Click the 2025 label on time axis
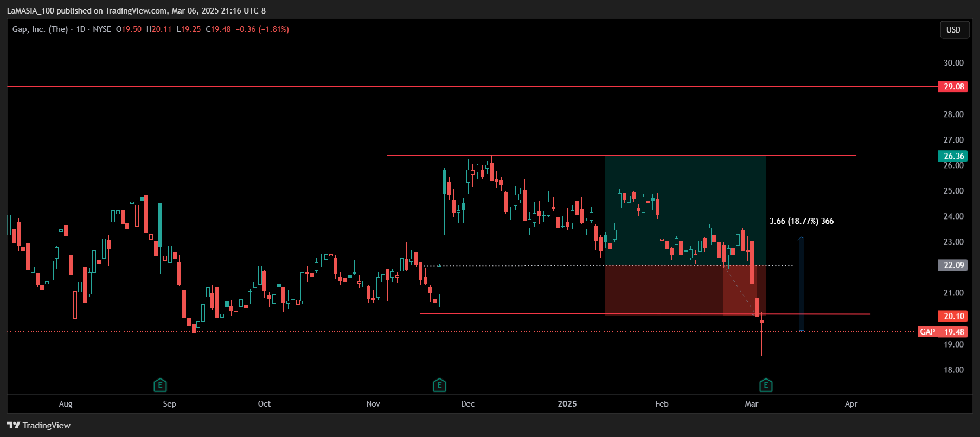This screenshot has width=980, height=437. pyautogui.click(x=567, y=404)
